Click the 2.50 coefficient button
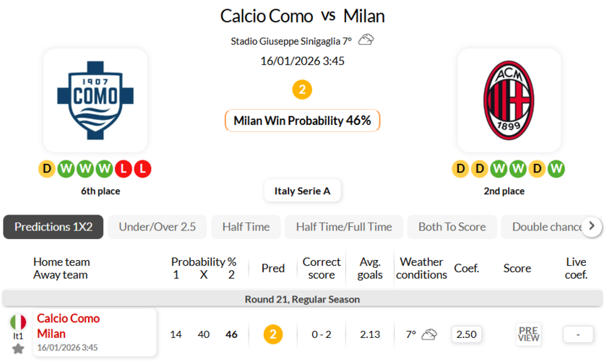607x364 pixels. [x=466, y=334]
